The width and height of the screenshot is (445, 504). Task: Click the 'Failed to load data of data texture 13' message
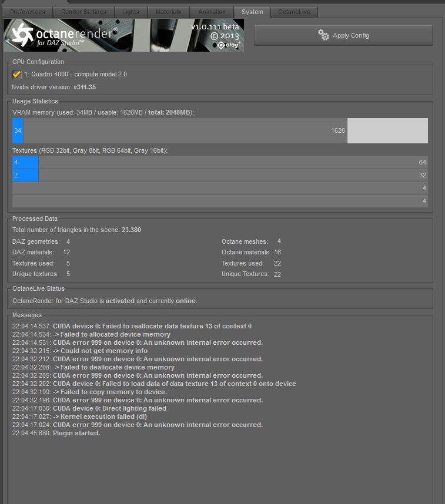pos(154,384)
